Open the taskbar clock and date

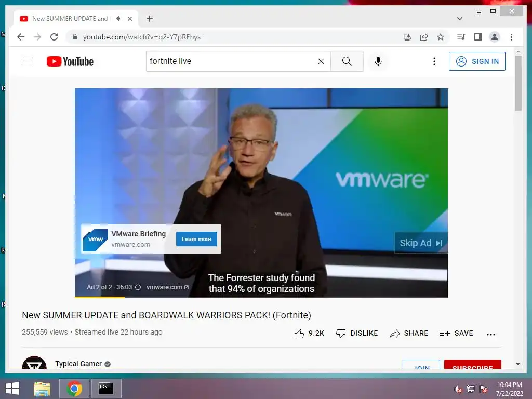point(510,389)
